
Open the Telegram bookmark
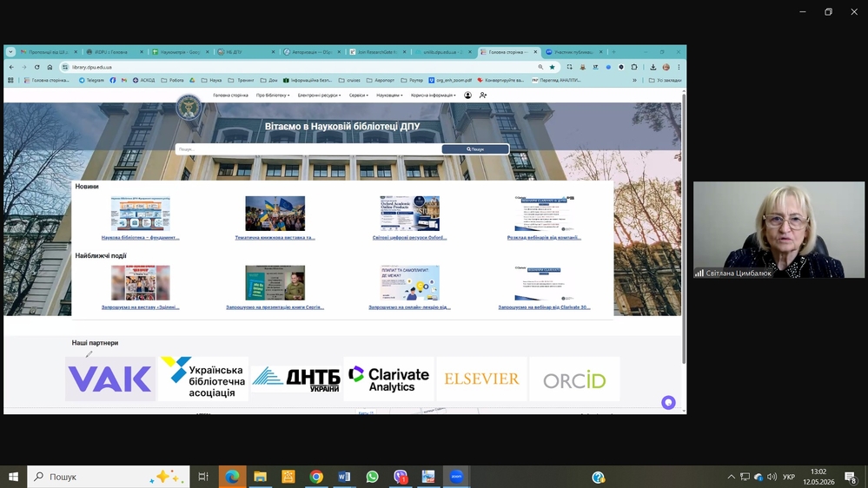(91, 80)
